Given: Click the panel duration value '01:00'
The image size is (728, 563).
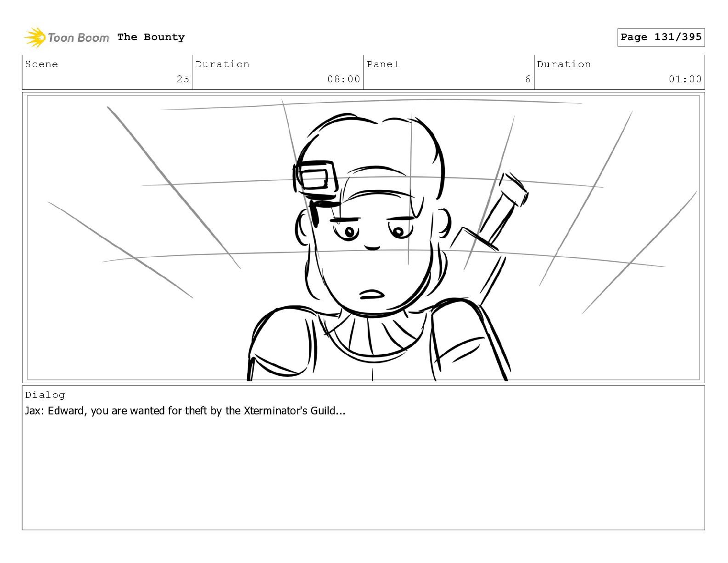Looking at the screenshot, I should 685,79.
